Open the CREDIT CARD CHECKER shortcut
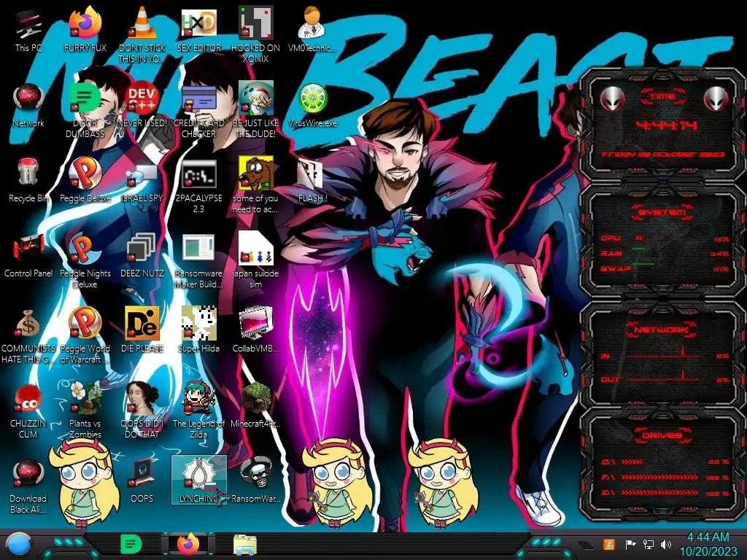The width and height of the screenshot is (747, 560). 198,109
